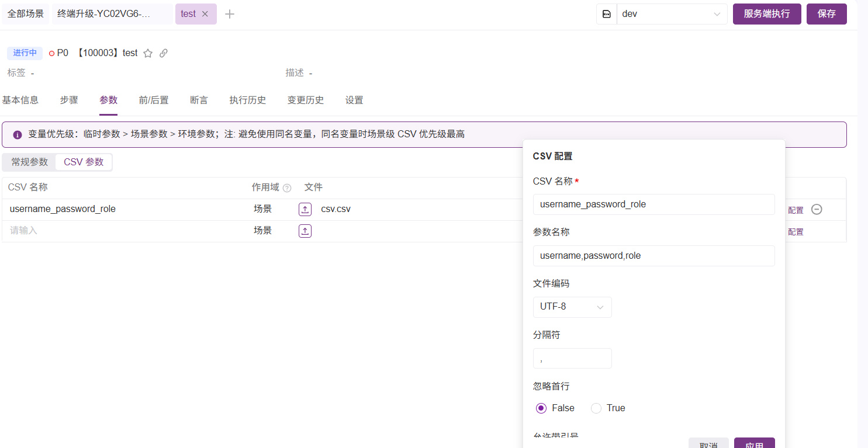
Task: Click the 服务端执行 button
Action: [766, 14]
